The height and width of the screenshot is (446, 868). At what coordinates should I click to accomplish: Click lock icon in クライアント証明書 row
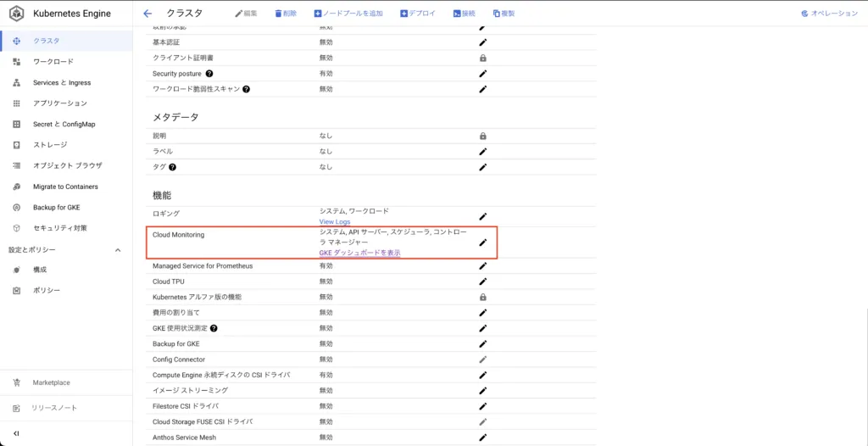tap(482, 58)
